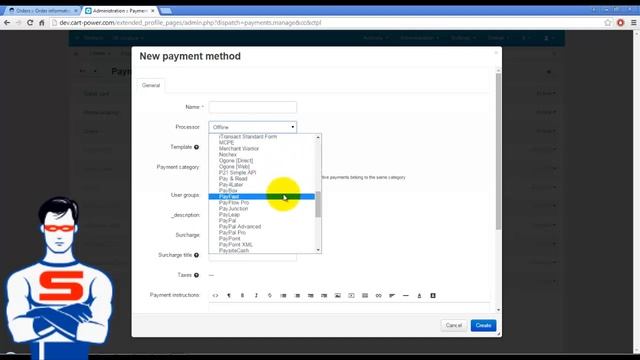Apply bold in Payment instructions editor
The width and height of the screenshot is (640, 360).
[242, 296]
